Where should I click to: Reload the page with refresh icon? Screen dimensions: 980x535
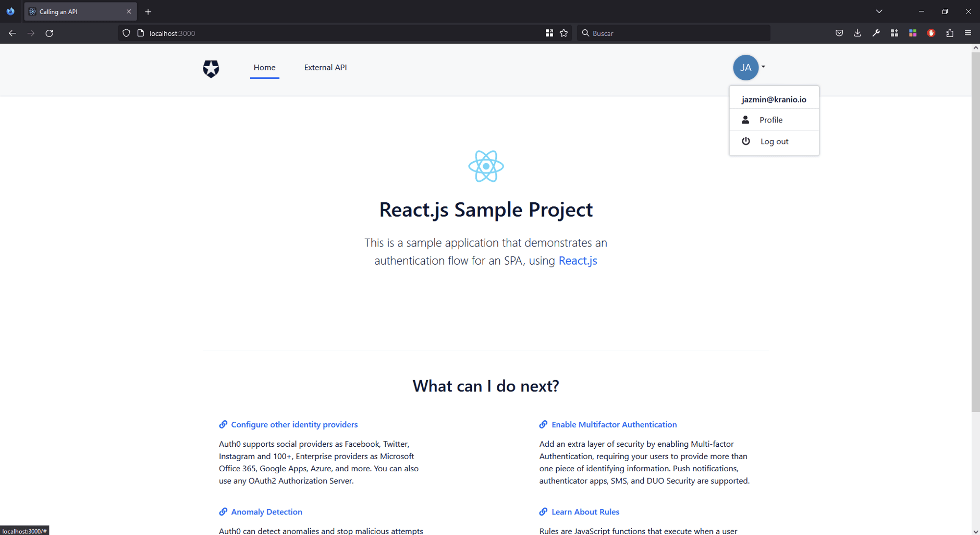point(49,33)
